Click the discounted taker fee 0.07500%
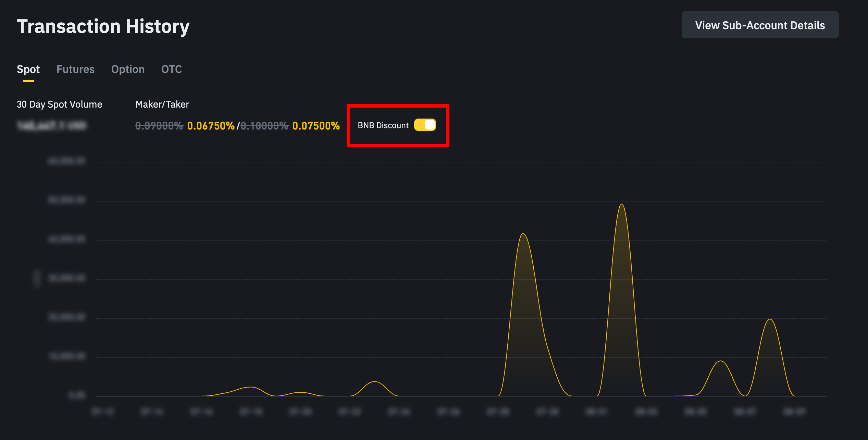 316,126
